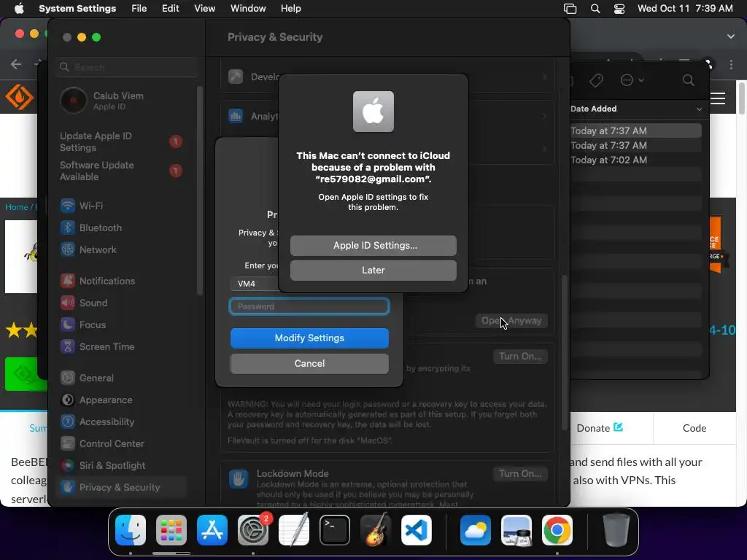
Task: Open Terminal from the Dock
Action: 334,530
